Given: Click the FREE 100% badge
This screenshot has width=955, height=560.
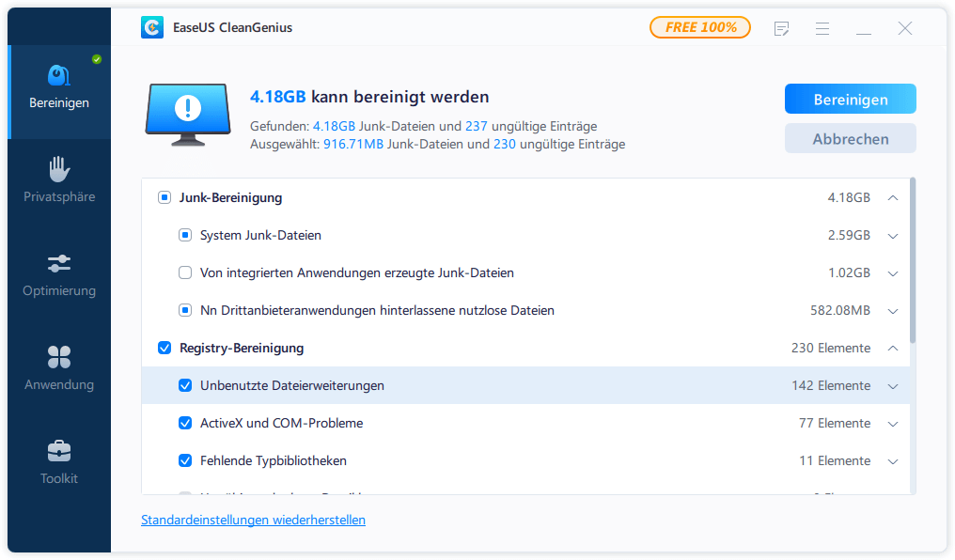Looking at the screenshot, I should 700,27.
